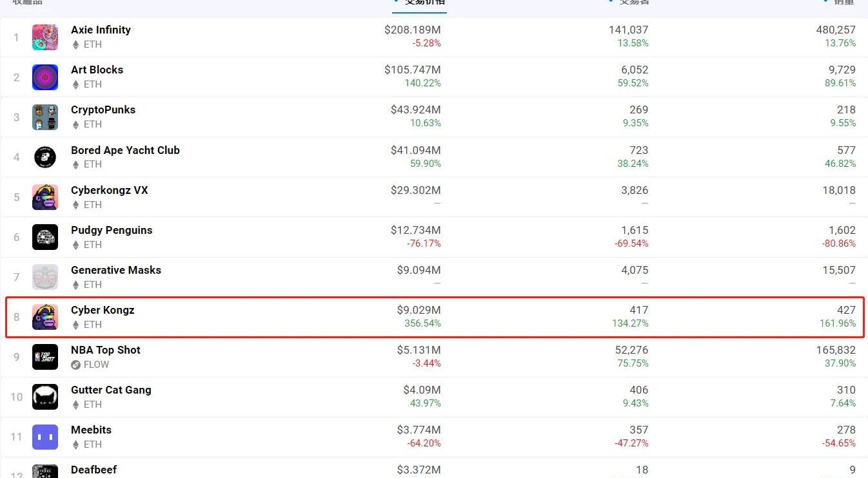
Task: Open the Cyberkongz VX avatar icon
Action: tap(45, 197)
